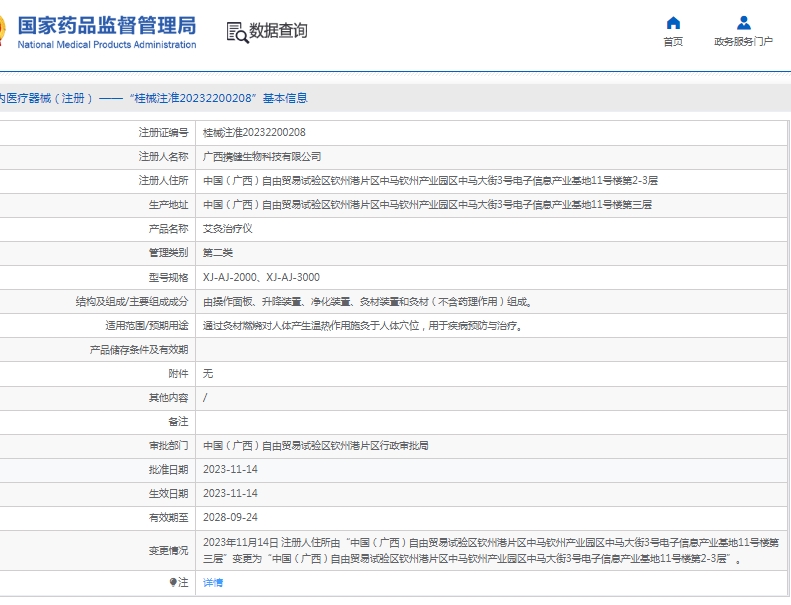Screen dimensions: 791x605
Task: Click the 注册证编号 row label
Action: (x=163, y=133)
